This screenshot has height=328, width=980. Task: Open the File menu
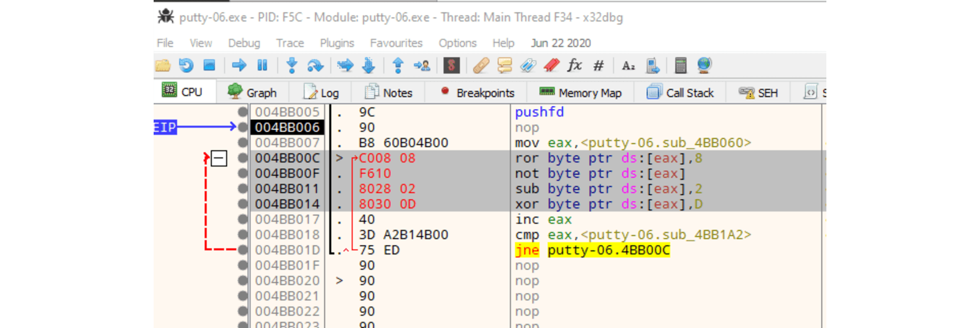pos(165,43)
